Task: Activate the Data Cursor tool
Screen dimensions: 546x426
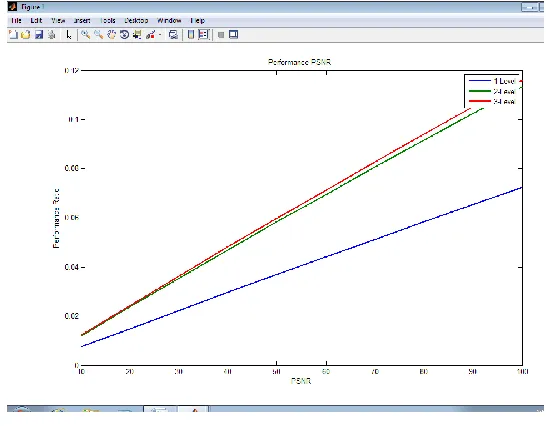Action: [x=137, y=34]
